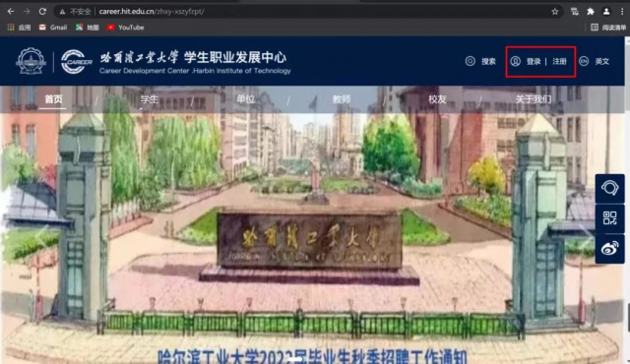This screenshot has height=364, width=630.
Task: Switch to English via 英文 link
Action: pos(601,61)
